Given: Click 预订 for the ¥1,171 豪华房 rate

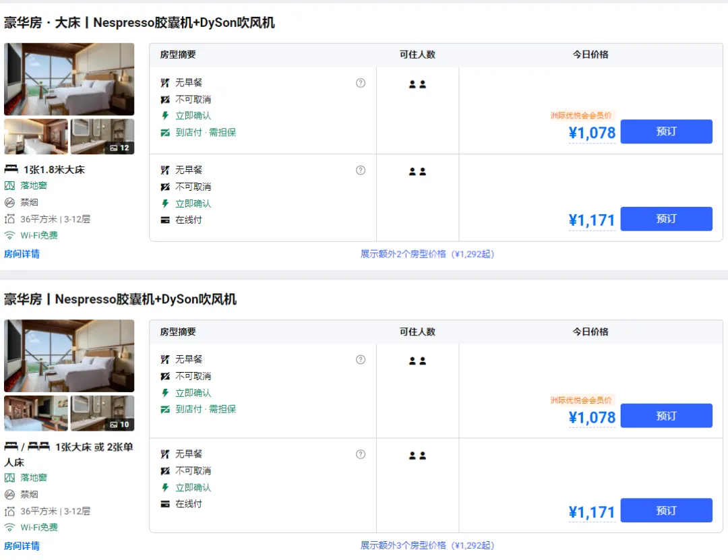Looking at the screenshot, I should 666,510.
